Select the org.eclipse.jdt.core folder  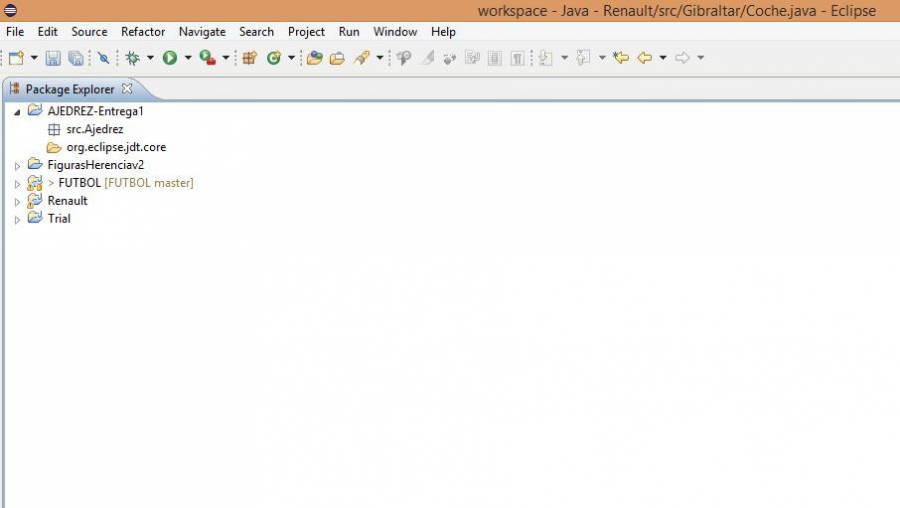click(x=115, y=147)
